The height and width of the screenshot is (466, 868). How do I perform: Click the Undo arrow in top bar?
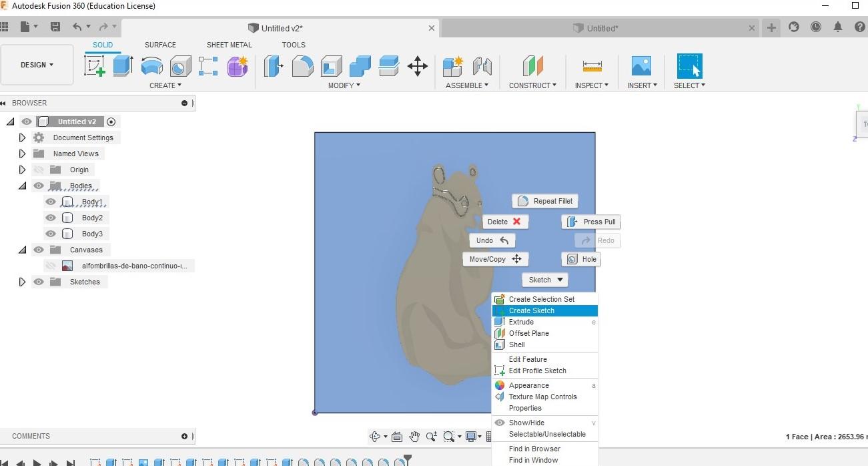click(77, 27)
